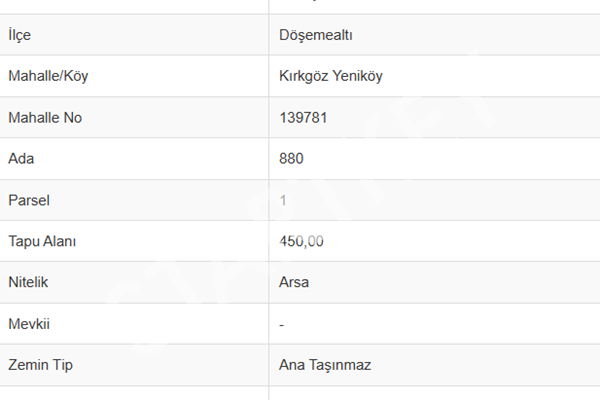Click the empty row below Zemin Tip
The height and width of the screenshot is (400, 600).
point(300,393)
